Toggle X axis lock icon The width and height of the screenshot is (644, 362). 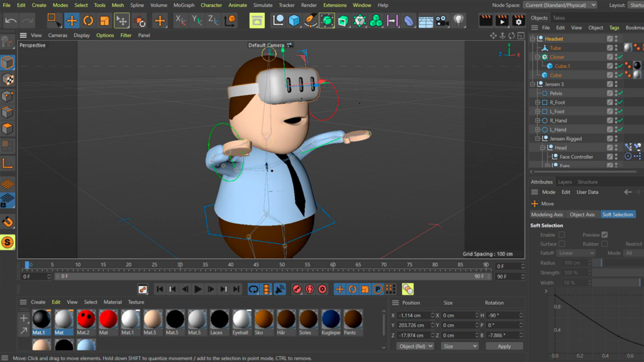pos(180,20)
